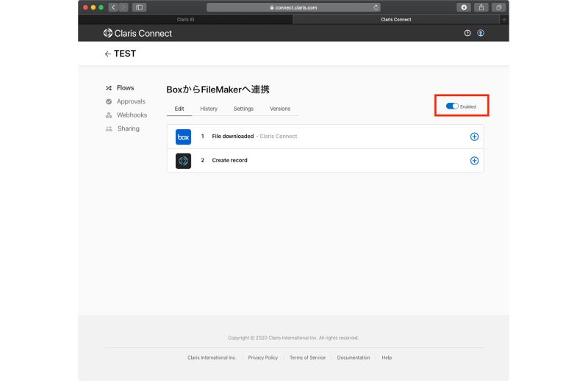588x381 pixels.
Task: Reload the page in Safari
Action: [376, 7]
